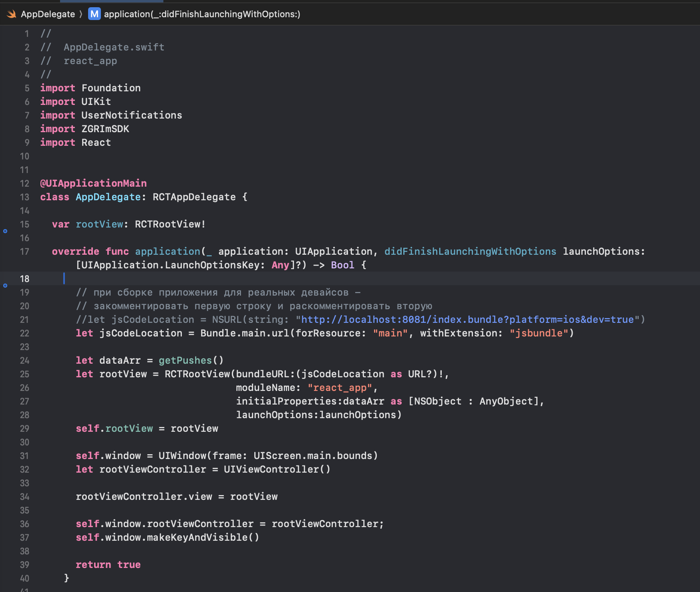Image resolution: width=700 pixels, height=592 pixels.
Task: Click the "main" resource string
Action: 390,333
